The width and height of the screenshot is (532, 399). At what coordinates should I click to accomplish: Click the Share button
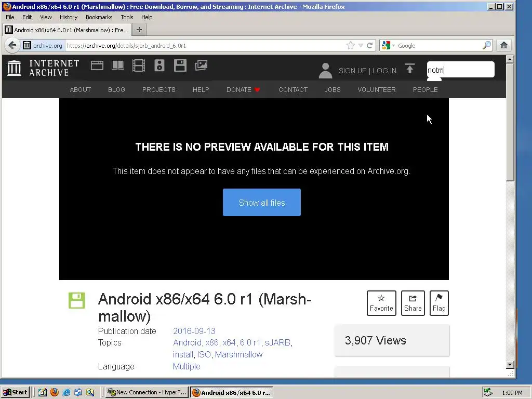click(413, 303)
